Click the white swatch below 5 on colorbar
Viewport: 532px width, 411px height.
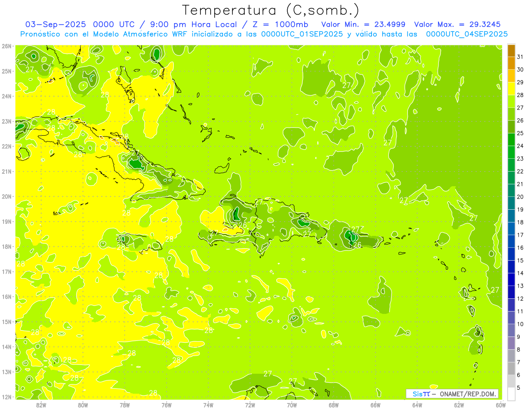coord(511,394)
